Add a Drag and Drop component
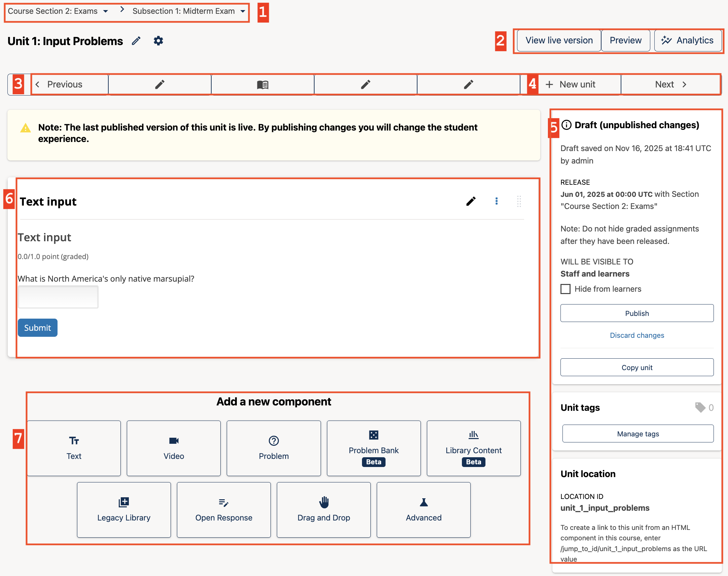The image size is (728, 576). click(323, 510)
